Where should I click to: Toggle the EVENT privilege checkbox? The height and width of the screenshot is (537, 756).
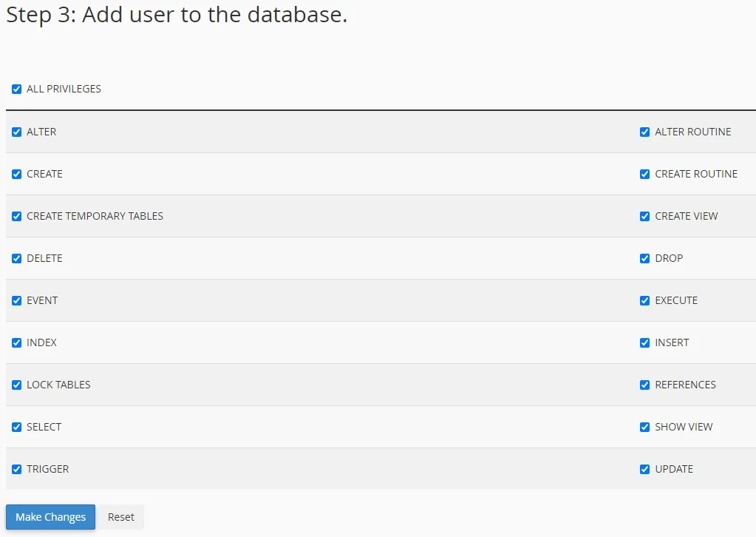pos(17,301)
